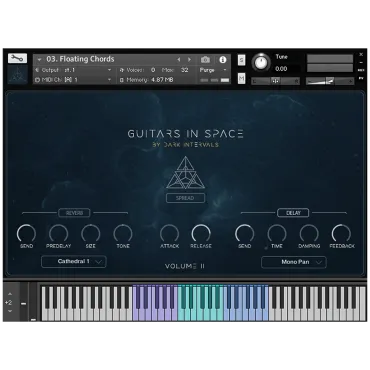The width and height of the screenshot is (370, 370).
Task: Click the mod wheel strip beside keyboard
Action: [x=33, y=302]
